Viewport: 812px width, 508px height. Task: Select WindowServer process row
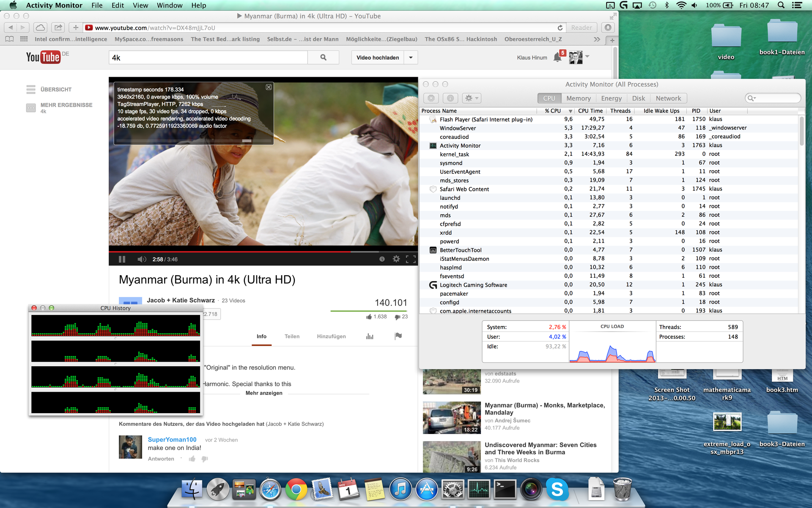[608, 128]
